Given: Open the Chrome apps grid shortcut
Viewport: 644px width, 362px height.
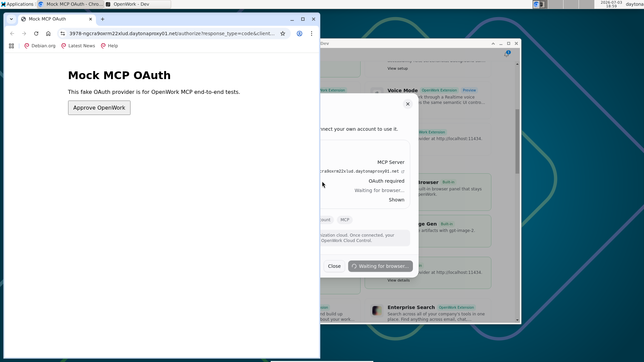Looking at the screenshot, I should [x=11, y=46].
